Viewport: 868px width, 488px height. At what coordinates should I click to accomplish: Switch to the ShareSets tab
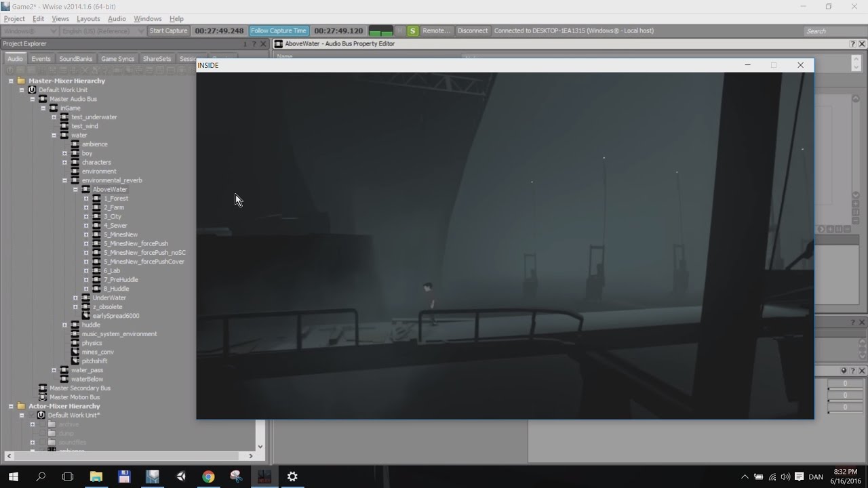click(157, 59)
